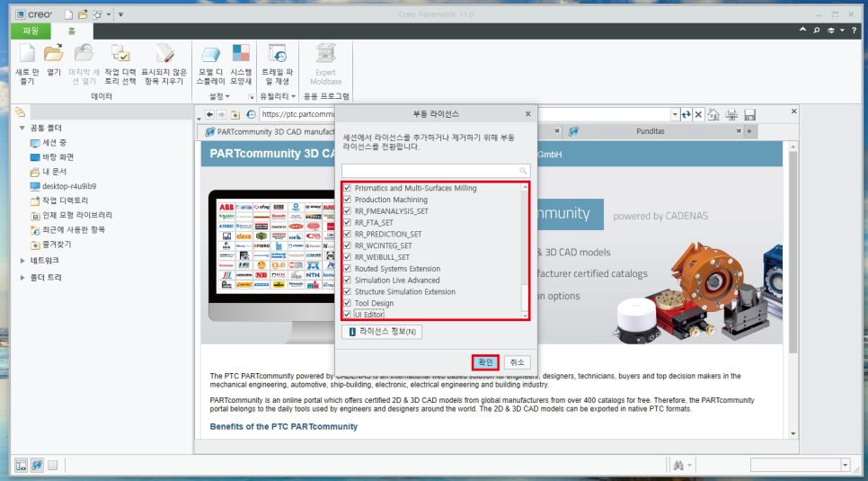Select 세션 중 in common folders

[x=49, y=143]
